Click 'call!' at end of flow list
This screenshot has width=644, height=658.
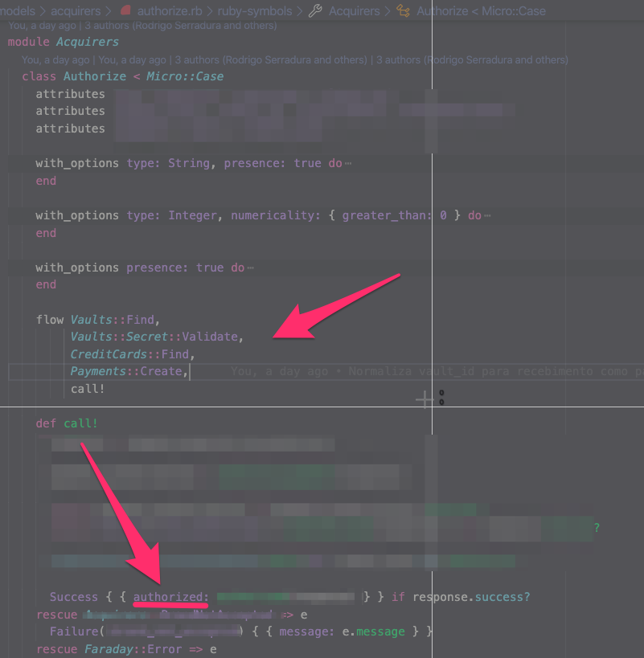tap(88, 389)
